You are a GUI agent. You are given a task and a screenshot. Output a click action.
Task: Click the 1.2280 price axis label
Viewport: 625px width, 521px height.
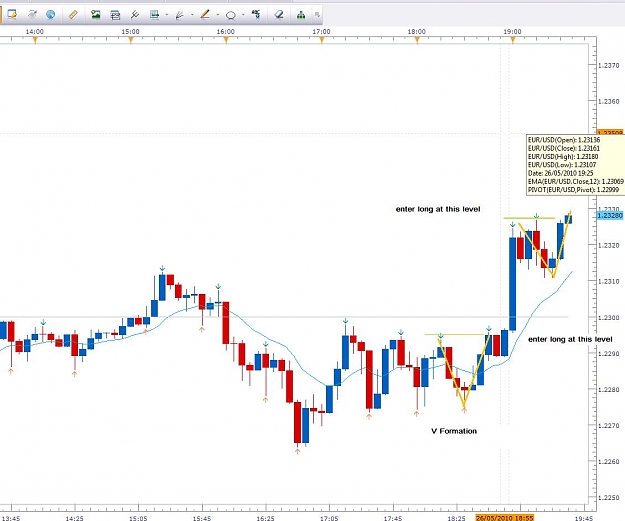tap(609, 389)
